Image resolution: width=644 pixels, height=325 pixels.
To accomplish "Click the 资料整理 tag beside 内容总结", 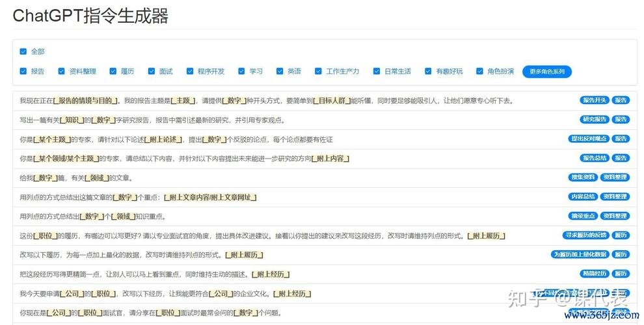I will pos(615,196).
